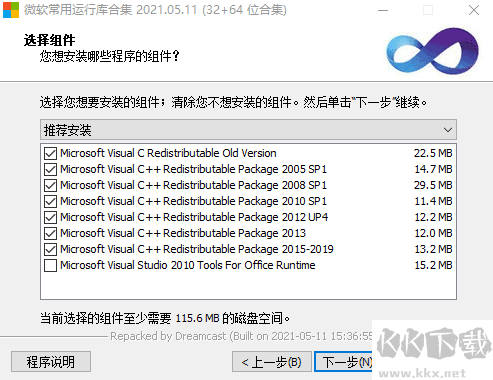Minimize the installer window

pyautogui.click(x=383, y=10)
